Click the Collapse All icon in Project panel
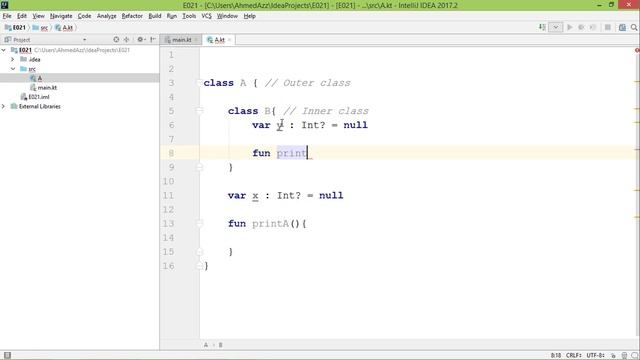The width and height of the screenshot is (640, 360). pos(127,40)
